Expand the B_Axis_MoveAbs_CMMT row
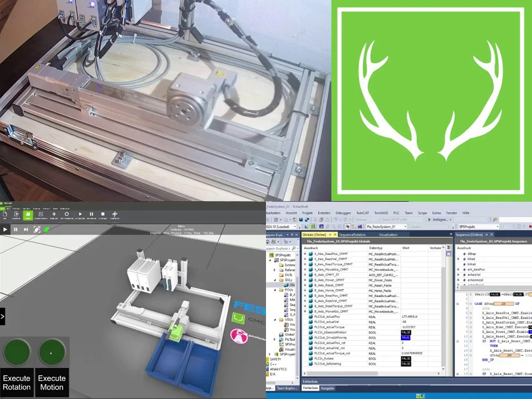The image size is (532, 399). pyautogui.click(x=305, y=311)
